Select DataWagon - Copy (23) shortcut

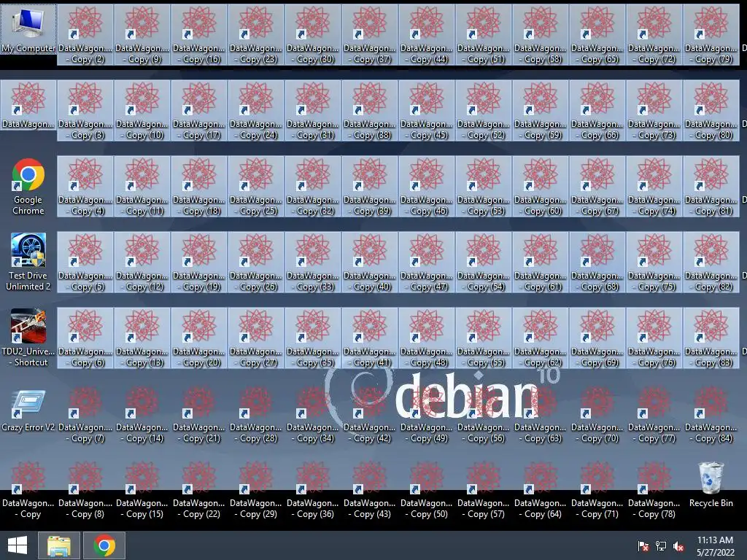click(x=256, y=35)
